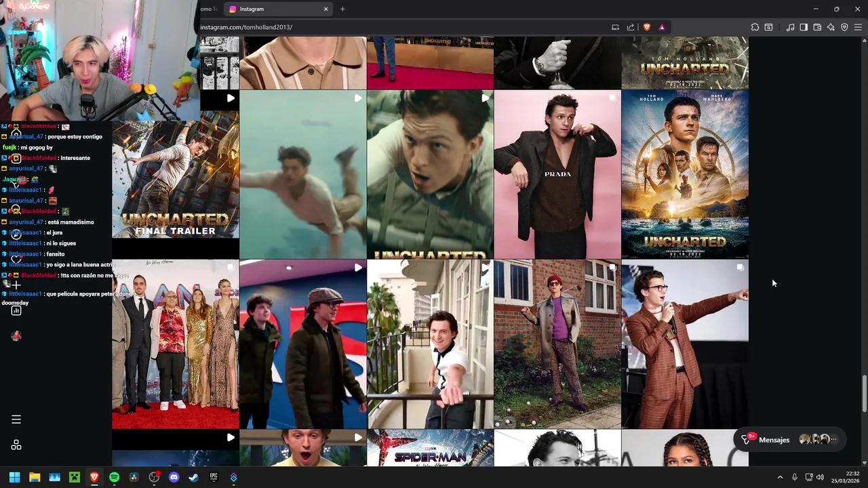Open the close-up face Uncharted reel

click(x=431, y=174)
